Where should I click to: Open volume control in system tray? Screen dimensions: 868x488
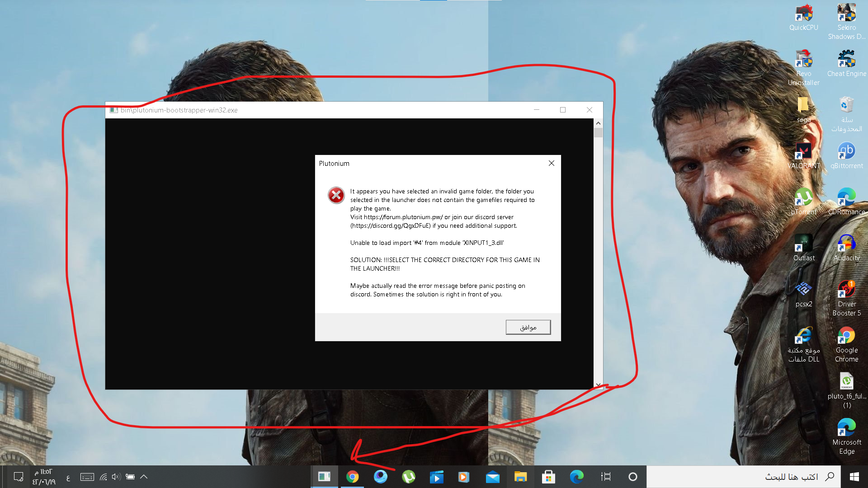tap(116, 477)
